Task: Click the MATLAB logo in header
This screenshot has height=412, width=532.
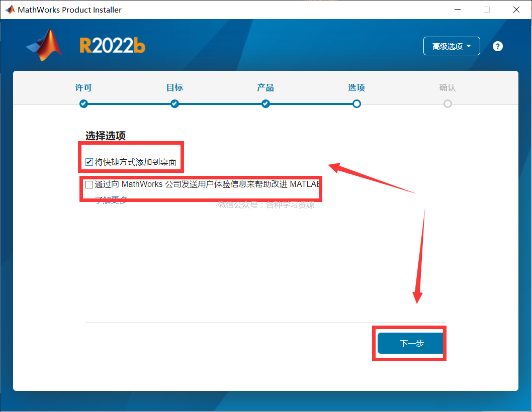Action: (44, 45)
